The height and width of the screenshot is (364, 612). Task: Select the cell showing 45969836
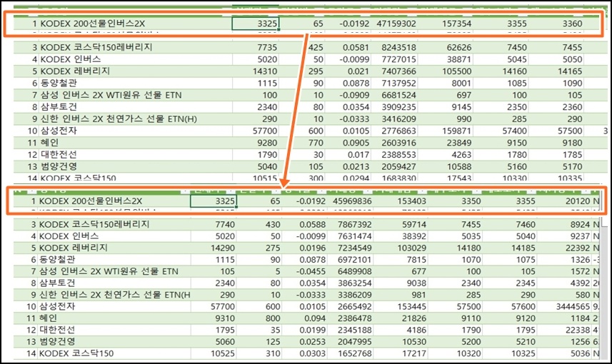point(350,201)
